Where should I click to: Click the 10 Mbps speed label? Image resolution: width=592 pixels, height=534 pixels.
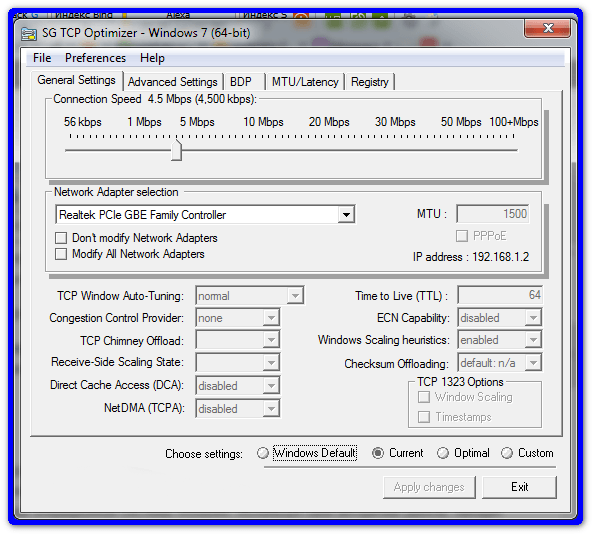tap(263, 122)
